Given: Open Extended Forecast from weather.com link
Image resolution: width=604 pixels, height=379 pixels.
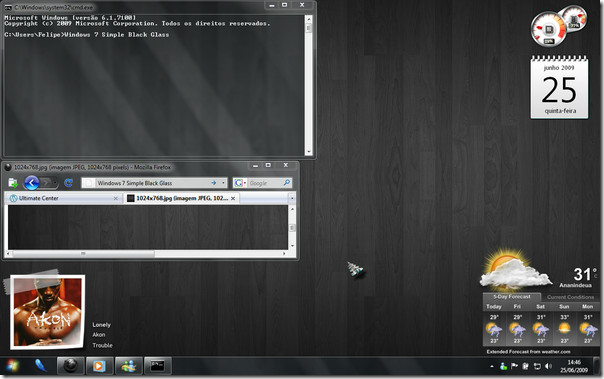Looking at the screenshot, I should tap(528, 352).
